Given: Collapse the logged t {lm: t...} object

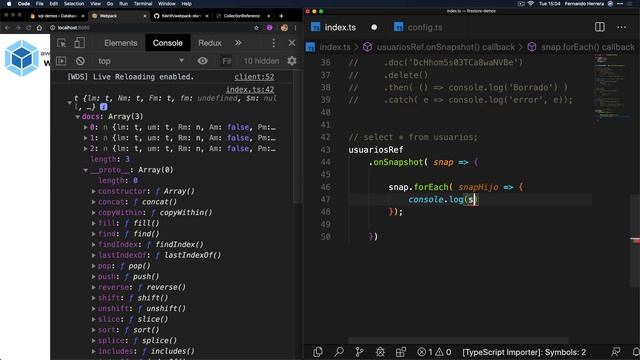Looking at the screenshot, I should point(70,102).
